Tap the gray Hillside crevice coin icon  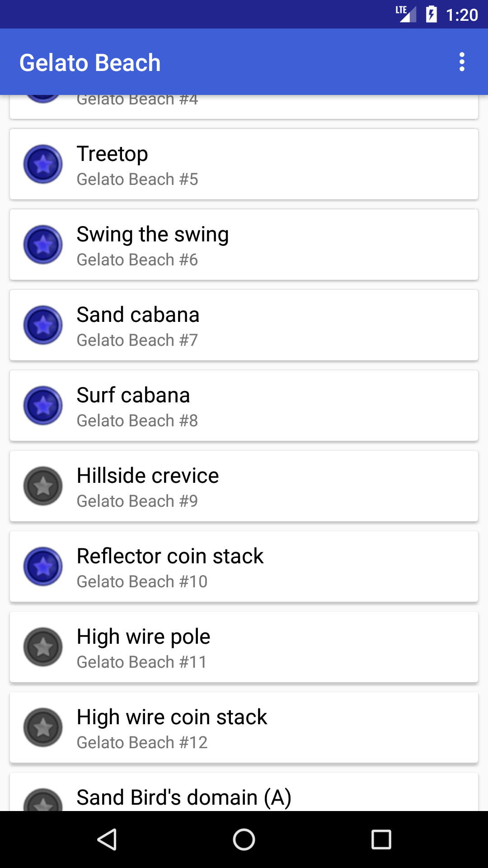(43, 486)
